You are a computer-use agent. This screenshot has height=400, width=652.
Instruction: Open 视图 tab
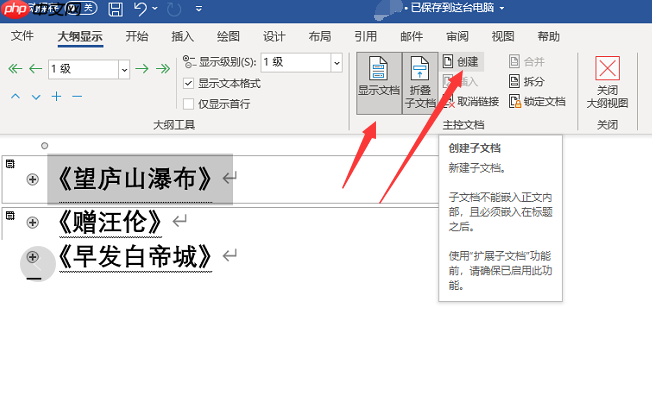[503, 37]
